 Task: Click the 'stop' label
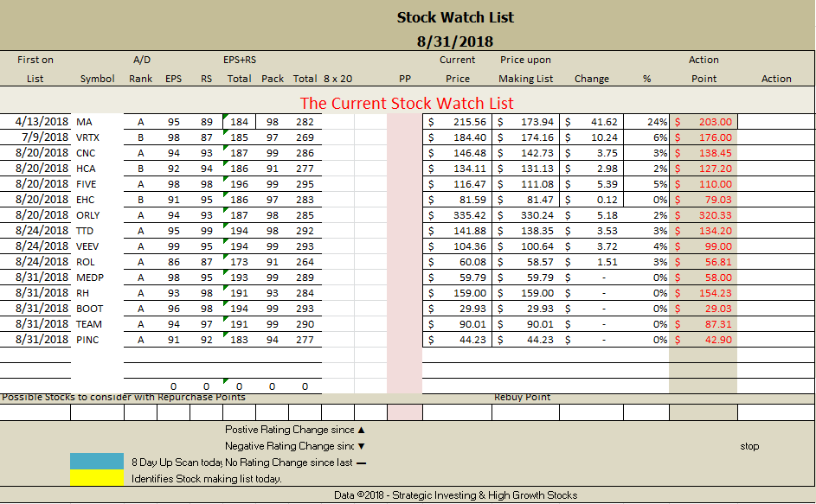tap(749, 446)
